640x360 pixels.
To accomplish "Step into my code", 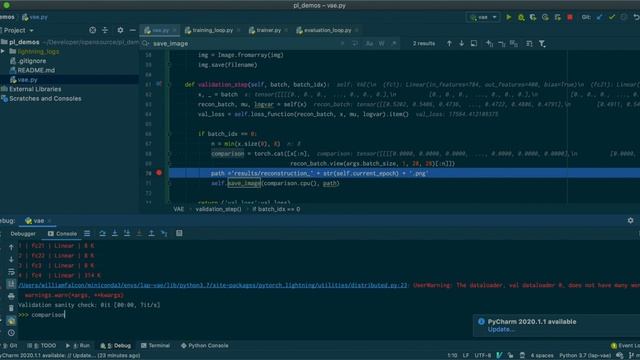I will point(127,233).
